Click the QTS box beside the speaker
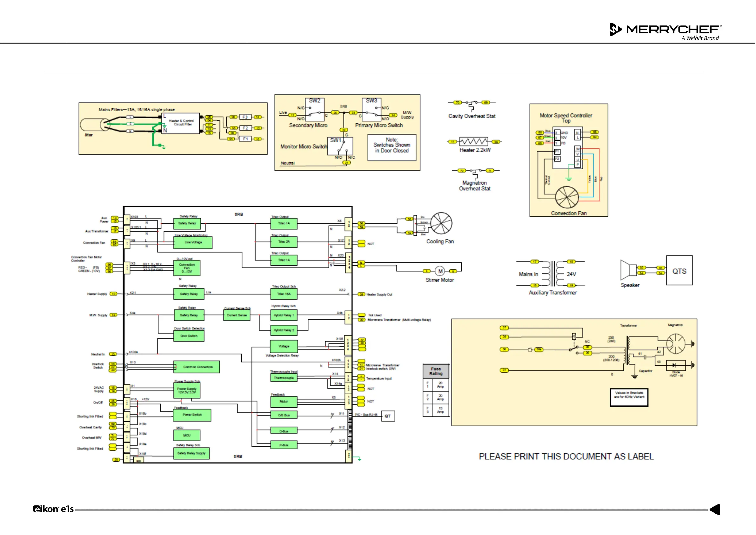This screenshot has height=535, width=756. click(x=680, y=271)
